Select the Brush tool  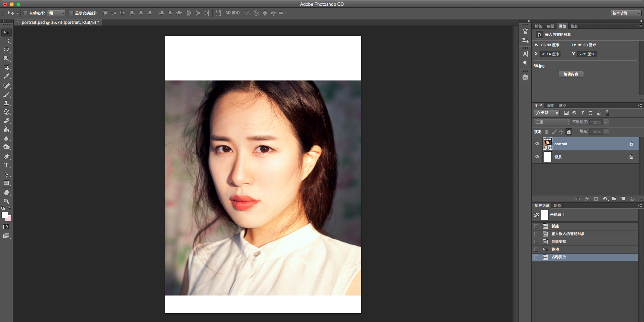[x=6, y=95]
